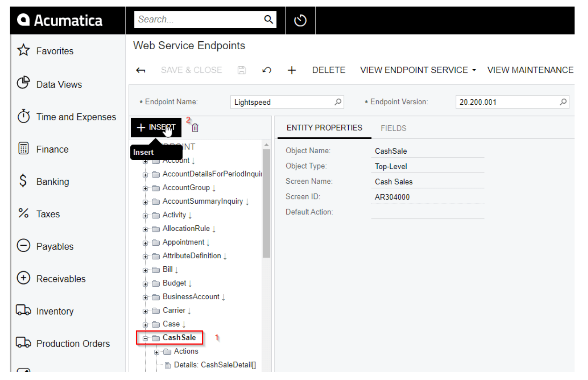This screenshot has width=588, height=380.
Task: Open Favorites star icon in sidebar
Action: pos(23,50)
